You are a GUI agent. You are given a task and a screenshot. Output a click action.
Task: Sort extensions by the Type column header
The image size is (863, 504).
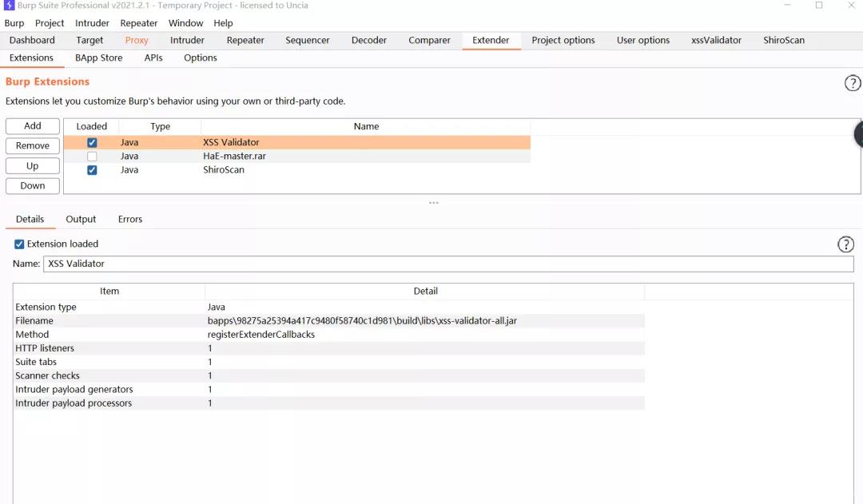coord(160,126)
